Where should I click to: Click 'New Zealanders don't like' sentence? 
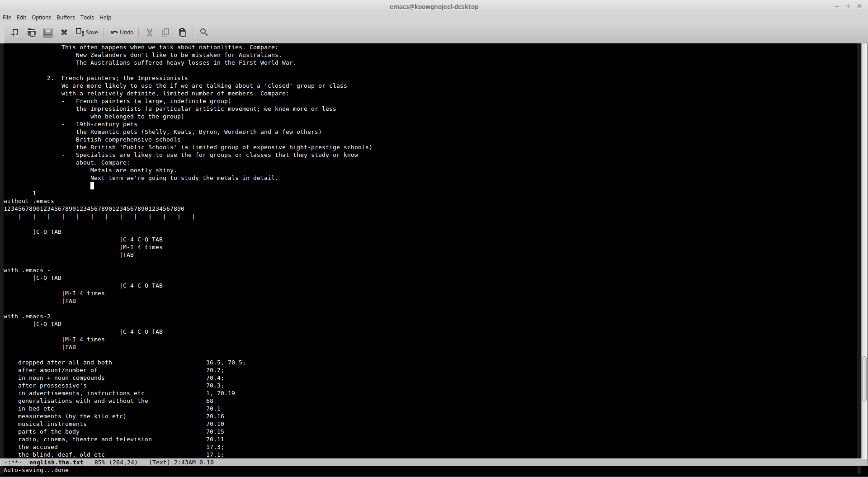(179, 55)
